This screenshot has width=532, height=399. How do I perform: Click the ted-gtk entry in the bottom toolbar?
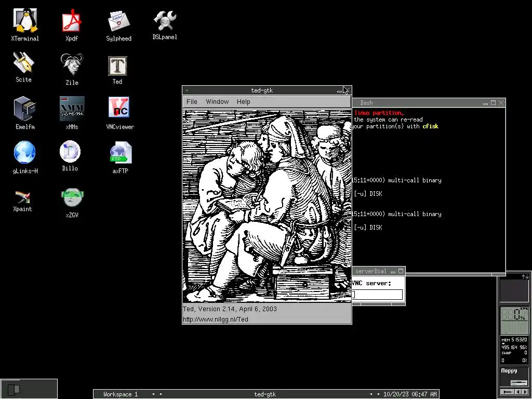pyautogui.click(x=265, y=394)
